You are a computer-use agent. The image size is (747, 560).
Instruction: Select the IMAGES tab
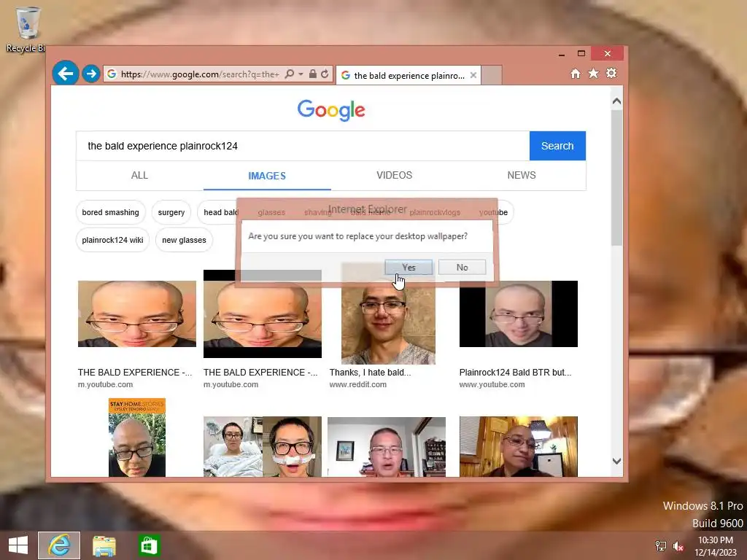(267, 176)
